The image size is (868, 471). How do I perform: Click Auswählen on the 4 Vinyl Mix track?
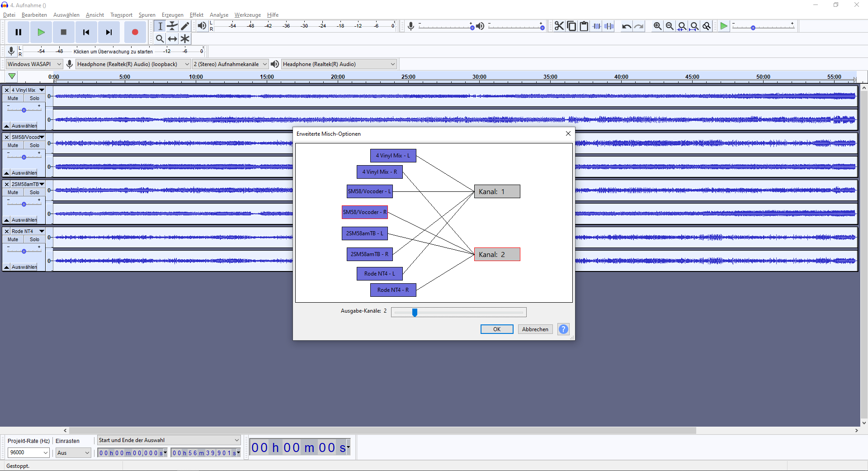[x=24, y=126]
